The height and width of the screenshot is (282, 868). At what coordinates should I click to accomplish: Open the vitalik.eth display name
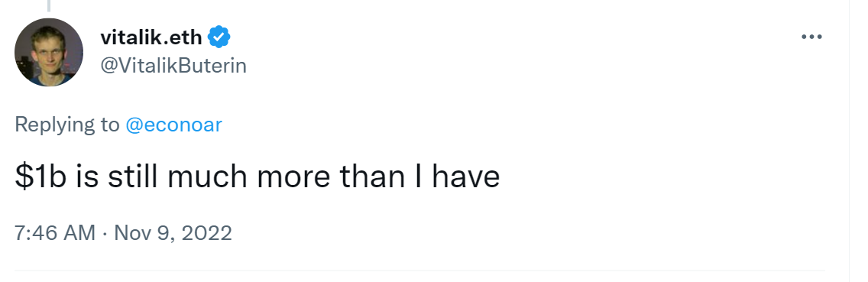(153, 37)
